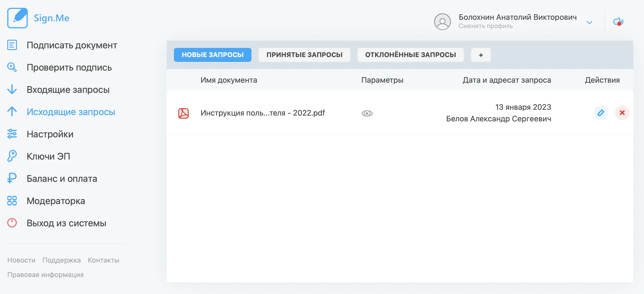Click the plus button to add request
The height and width of the screenshot is (294, 644).
[x=481, y=55]
